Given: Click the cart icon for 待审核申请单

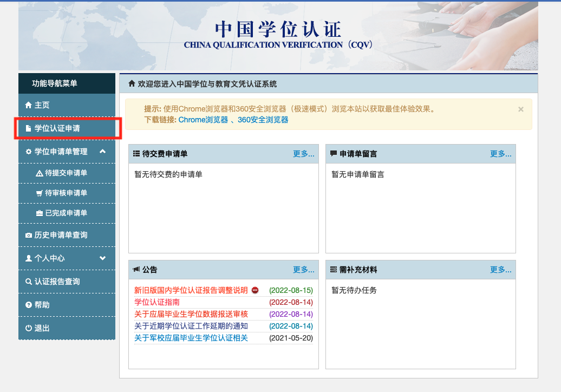Looking at the screenshot, I should tap(39, 193).
